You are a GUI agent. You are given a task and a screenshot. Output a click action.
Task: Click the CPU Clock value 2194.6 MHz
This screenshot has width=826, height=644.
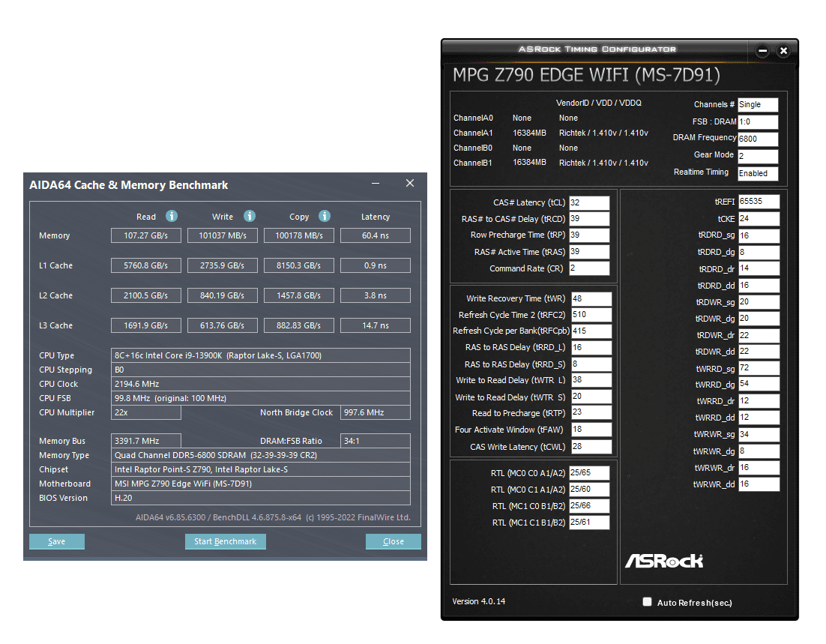[x=261, y=384]
